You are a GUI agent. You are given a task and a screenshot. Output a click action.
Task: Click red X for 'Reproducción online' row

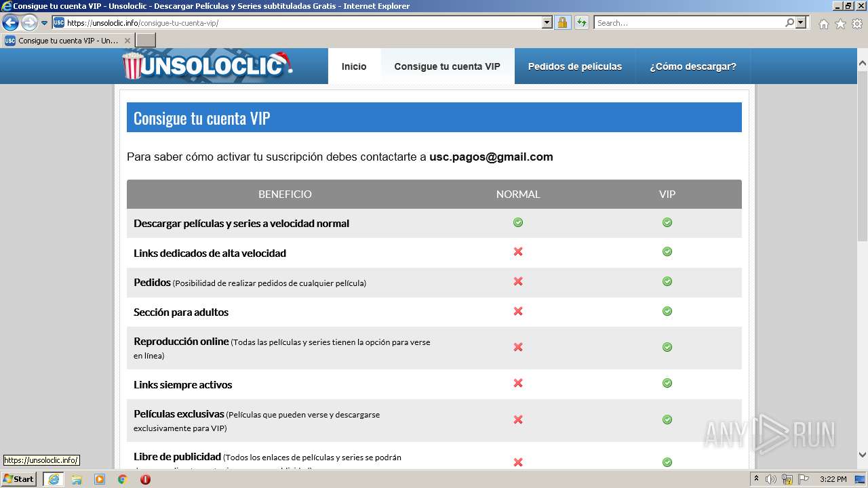(x=518, y=347)
